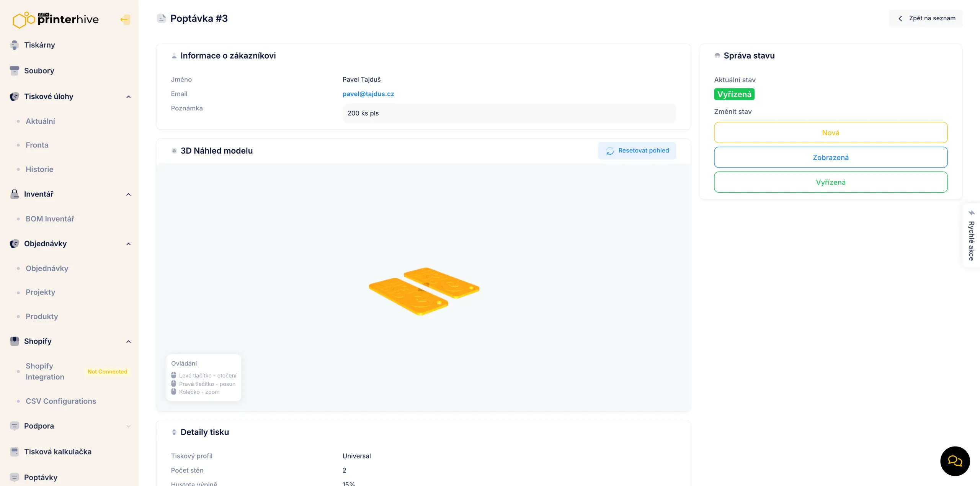Screen dimensions: 980x486
Task: Open the chat bubble in bottom right corner
Action: 955,461
